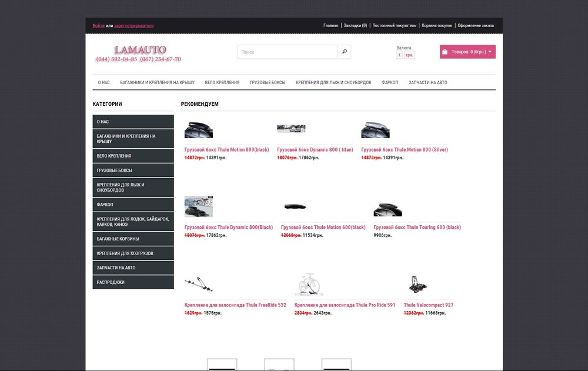The height and width of the screenshot is (371, 588).
Task: Select Распродажи sidebar category
Action: tap(133, 282)
